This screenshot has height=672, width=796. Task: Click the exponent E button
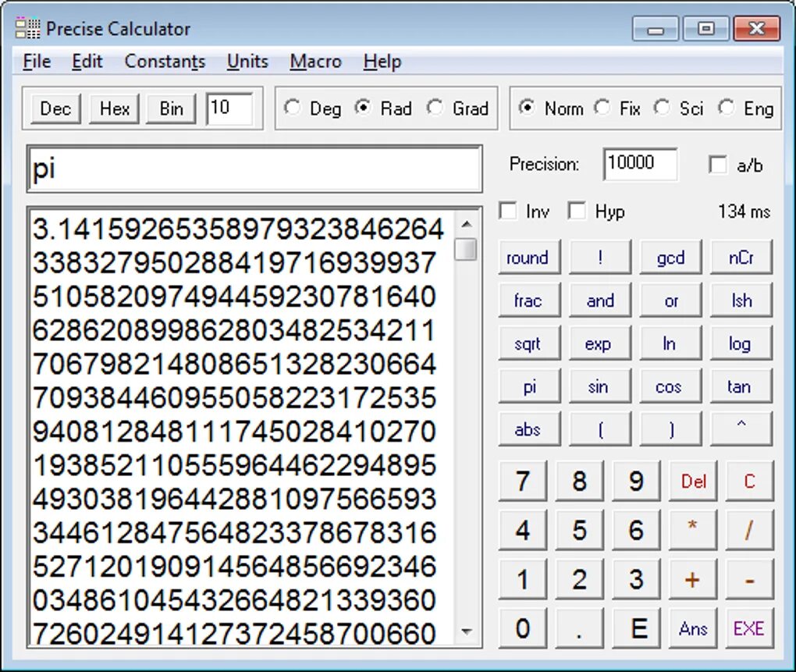[636, 628]
